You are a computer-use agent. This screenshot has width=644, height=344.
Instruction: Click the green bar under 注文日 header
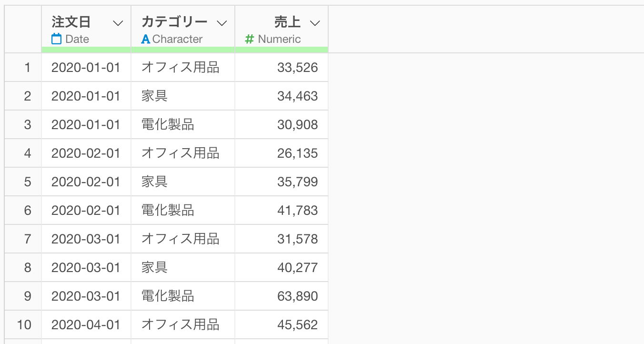(x=86, y=50)
